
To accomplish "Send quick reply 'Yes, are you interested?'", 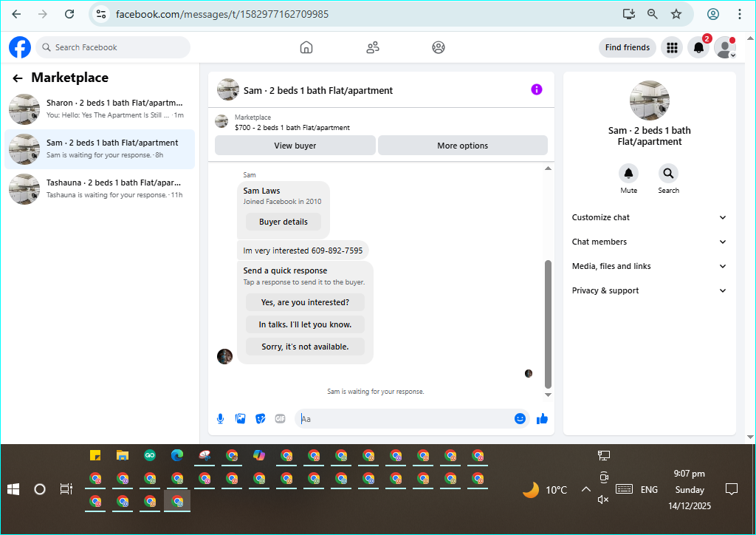I will [x=305, y=302].
